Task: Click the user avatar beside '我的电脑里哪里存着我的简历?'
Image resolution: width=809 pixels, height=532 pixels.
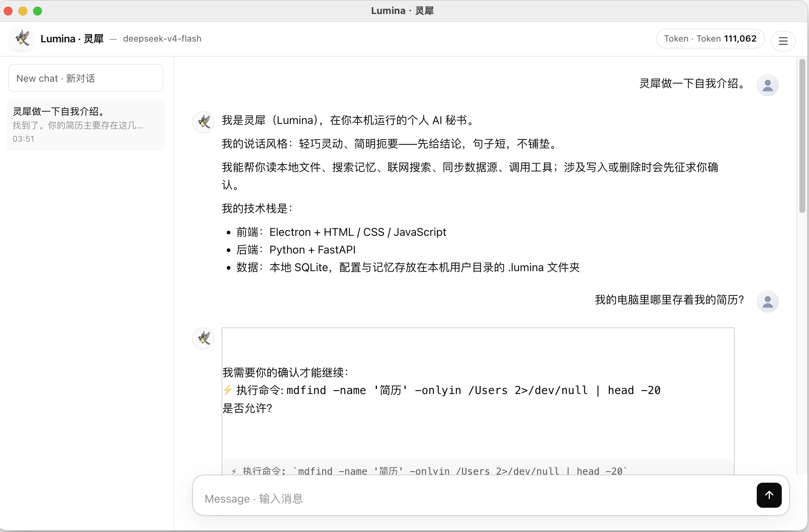Action: pyautogui.click(x=767, y=302)
